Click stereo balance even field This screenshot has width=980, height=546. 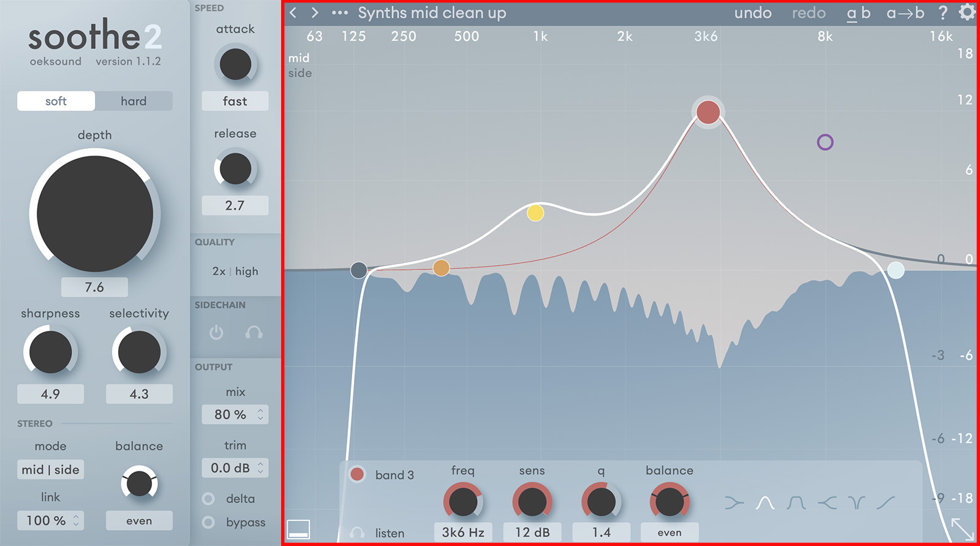[x=139, y=520]
